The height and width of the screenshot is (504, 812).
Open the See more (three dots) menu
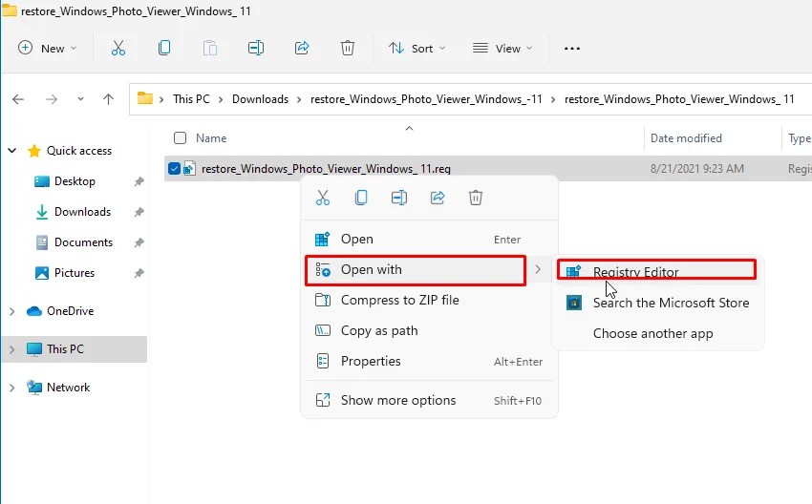(571, 48)
